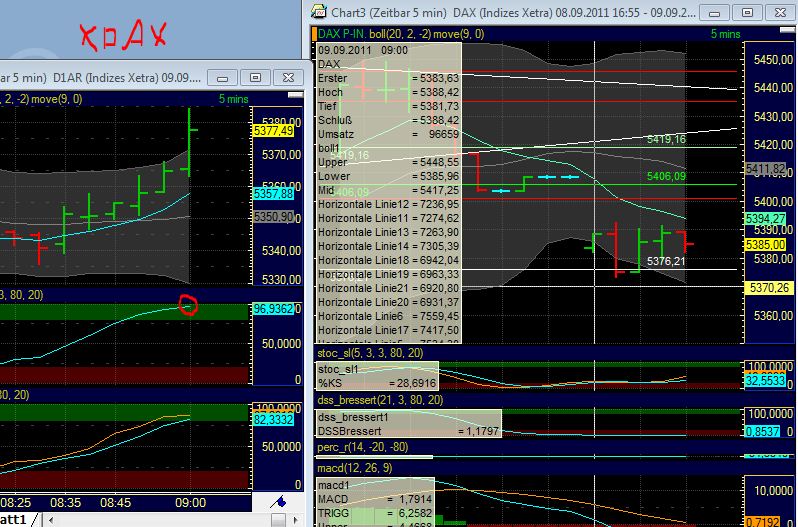Click the right arrow of D1AR horizontal scrollbar

coord(296,520)
